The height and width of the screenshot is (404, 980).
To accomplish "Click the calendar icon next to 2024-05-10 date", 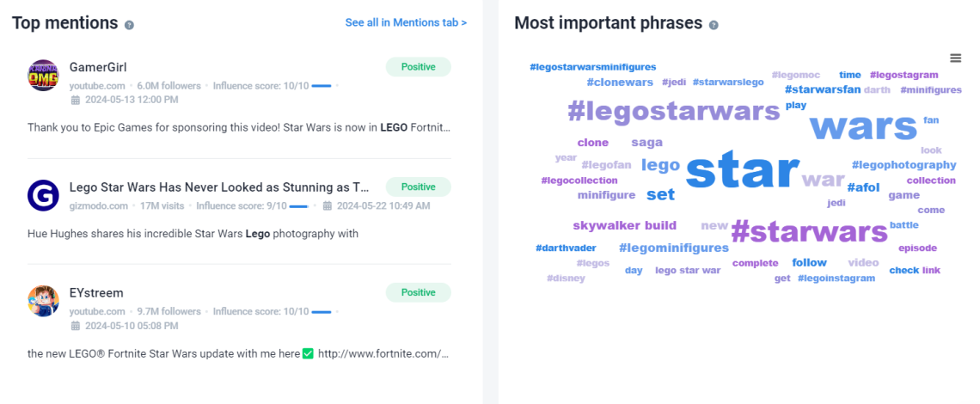I will coord(76,326).
